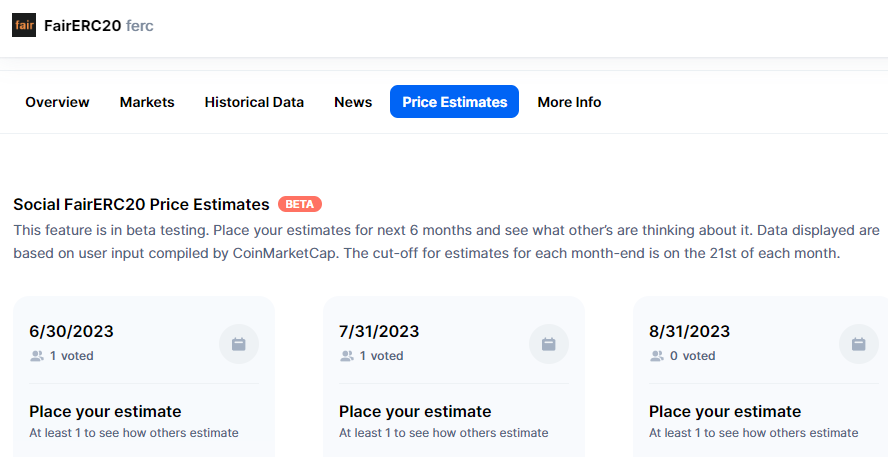This screenshot has width=888, height=457.
Task: Click the 'ferc' ticker symbol
Action: pyautogui.click(x=140, y=25)
